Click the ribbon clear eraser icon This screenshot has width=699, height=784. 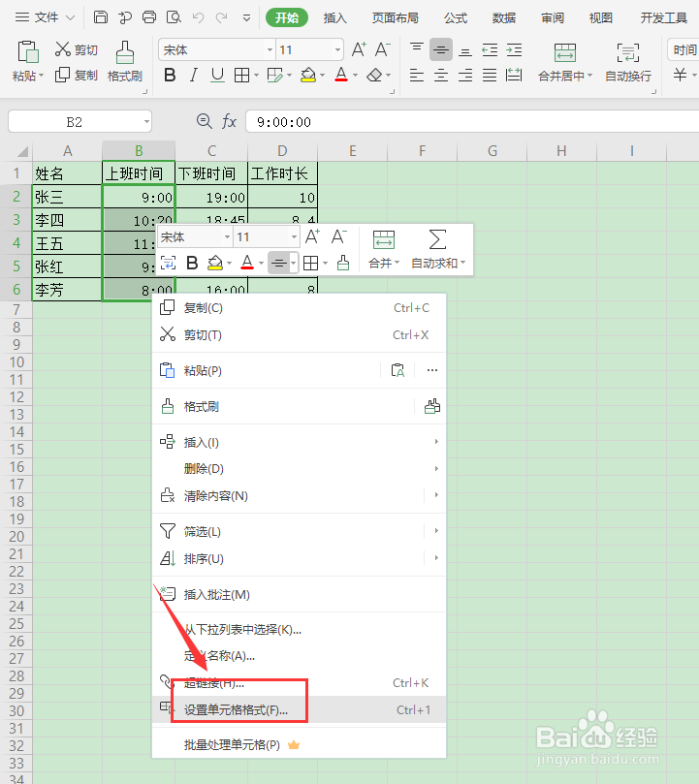click(x=374, y=76)
